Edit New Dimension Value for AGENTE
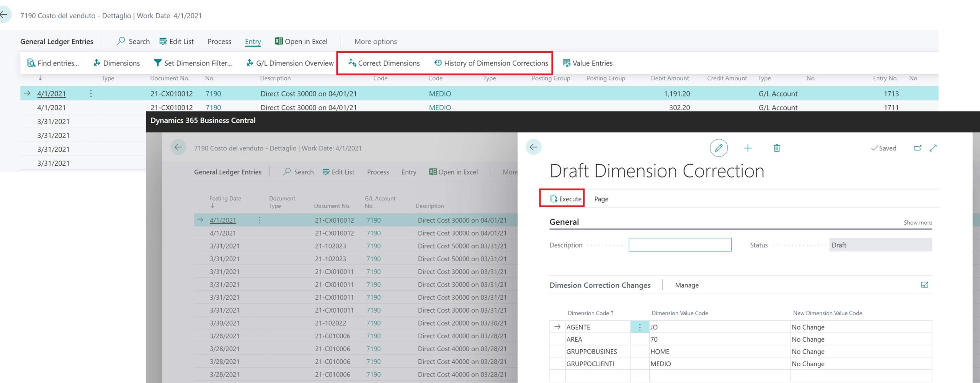 coord(861,327)
